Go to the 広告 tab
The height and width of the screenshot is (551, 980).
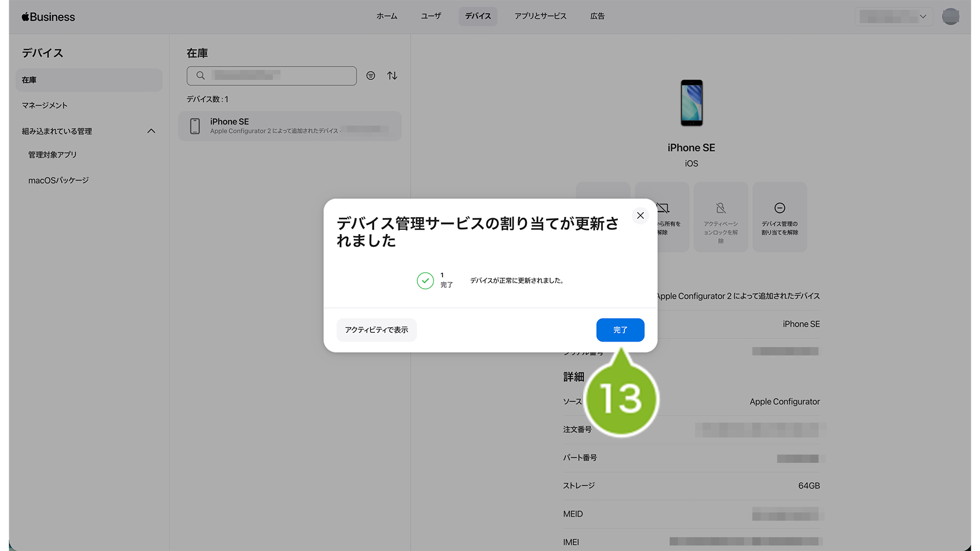coord(597,16)
